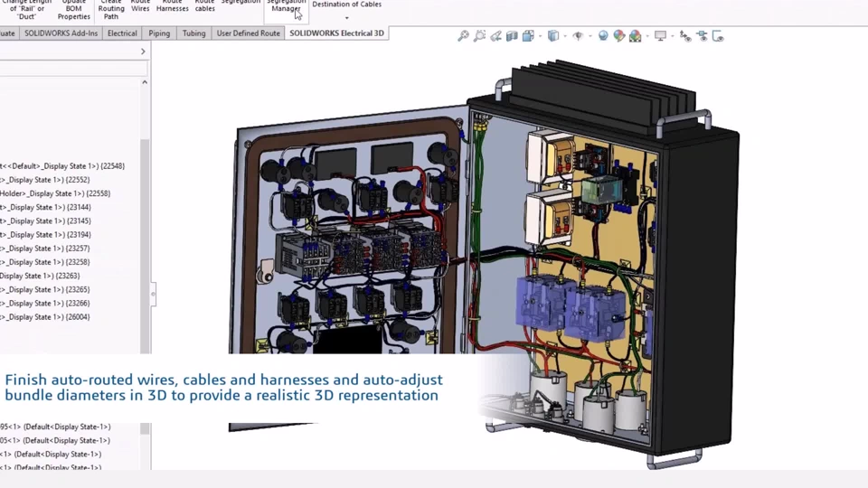
Task: Open dropdown arrow beside View Settings
Action: pos(647,36)
